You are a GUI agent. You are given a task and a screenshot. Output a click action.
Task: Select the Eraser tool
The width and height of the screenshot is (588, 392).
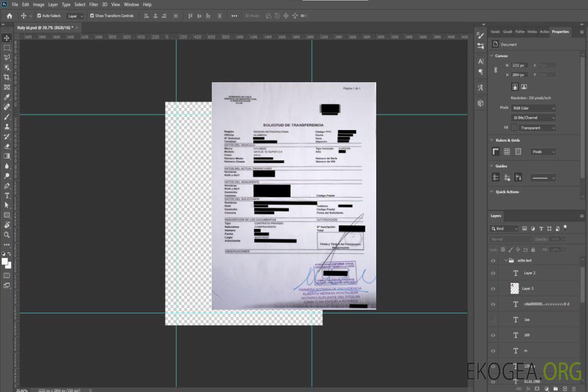(7, 146)
